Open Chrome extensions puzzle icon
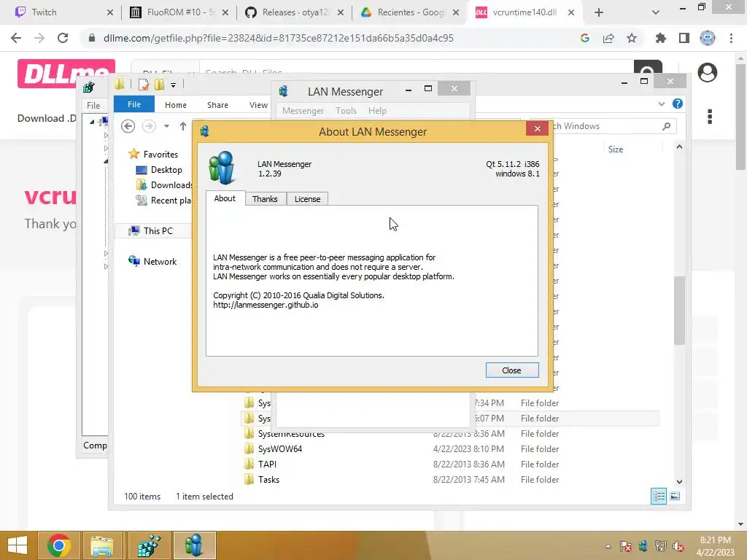Viewport: 747px width, 560px height. pyautogui.click(x=660, y=38)
